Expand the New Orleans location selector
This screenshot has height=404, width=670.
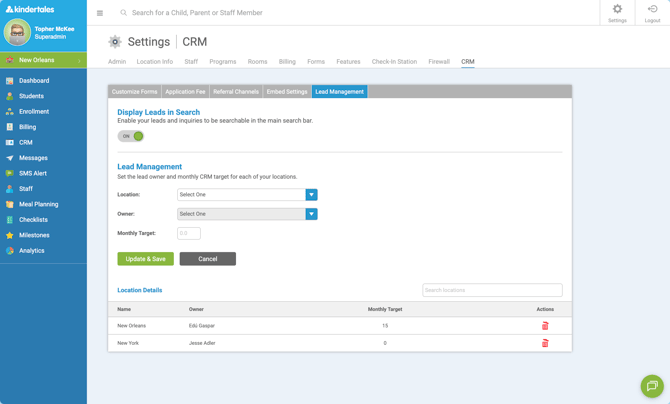point(44,60)
